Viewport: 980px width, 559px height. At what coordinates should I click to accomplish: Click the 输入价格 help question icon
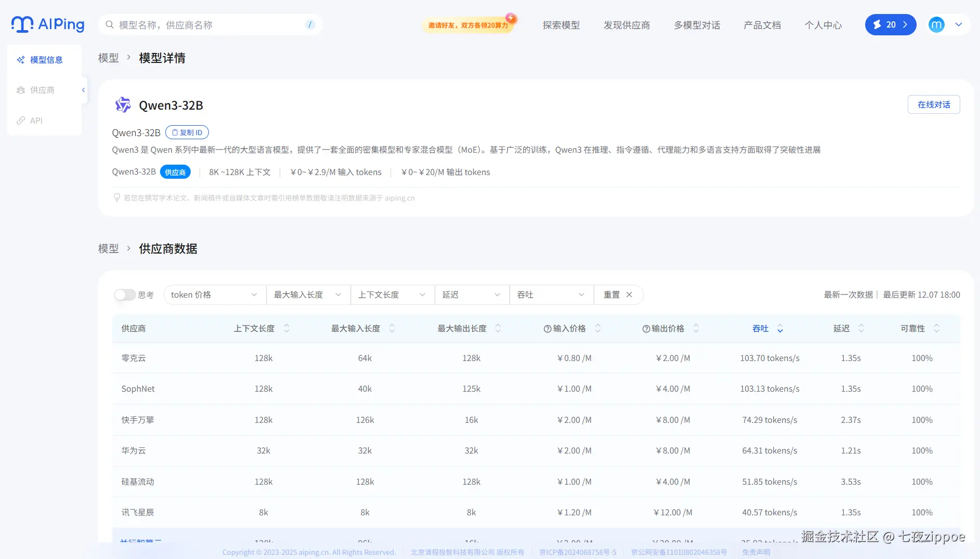tap(547, 329)
